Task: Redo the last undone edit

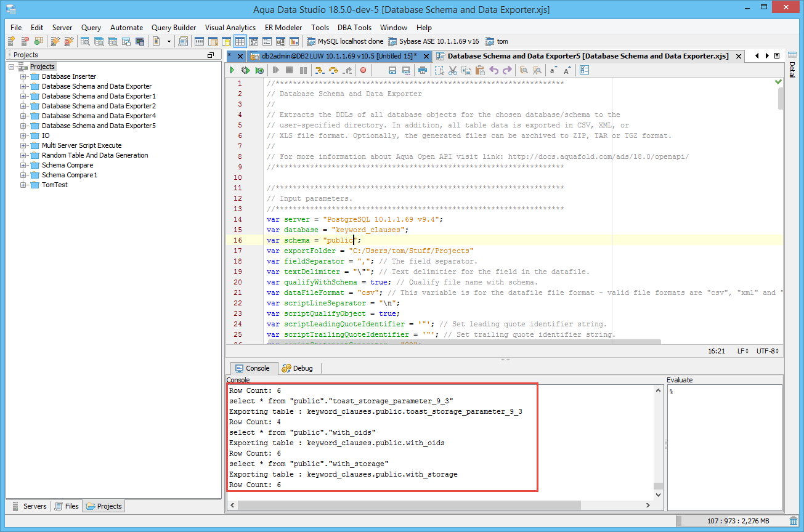Action: point(507,71)
